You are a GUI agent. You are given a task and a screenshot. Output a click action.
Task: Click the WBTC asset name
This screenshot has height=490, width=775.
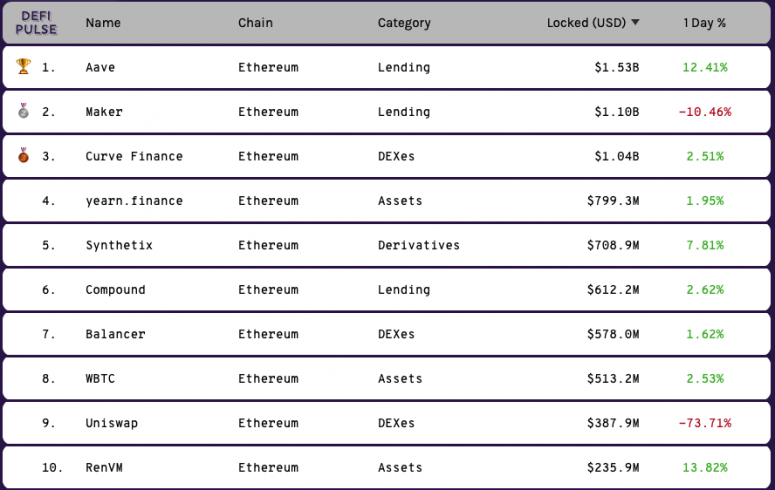tap(100, 379)
